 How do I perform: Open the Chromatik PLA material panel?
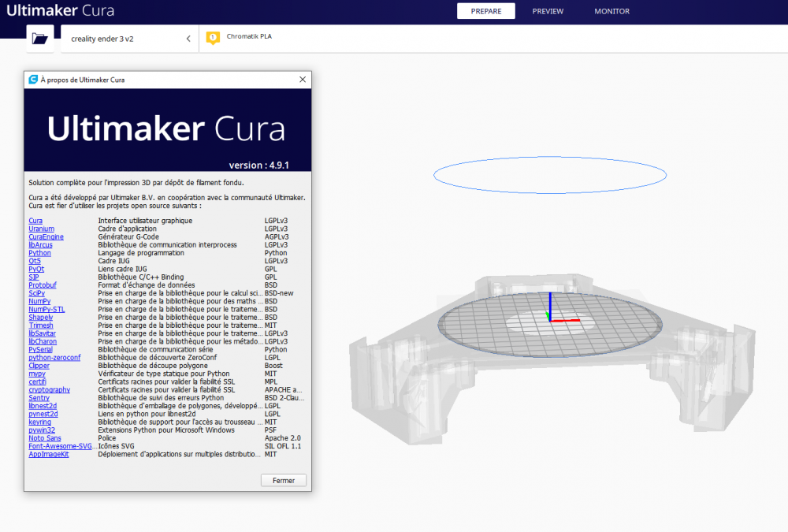click(x=249, y=36)
